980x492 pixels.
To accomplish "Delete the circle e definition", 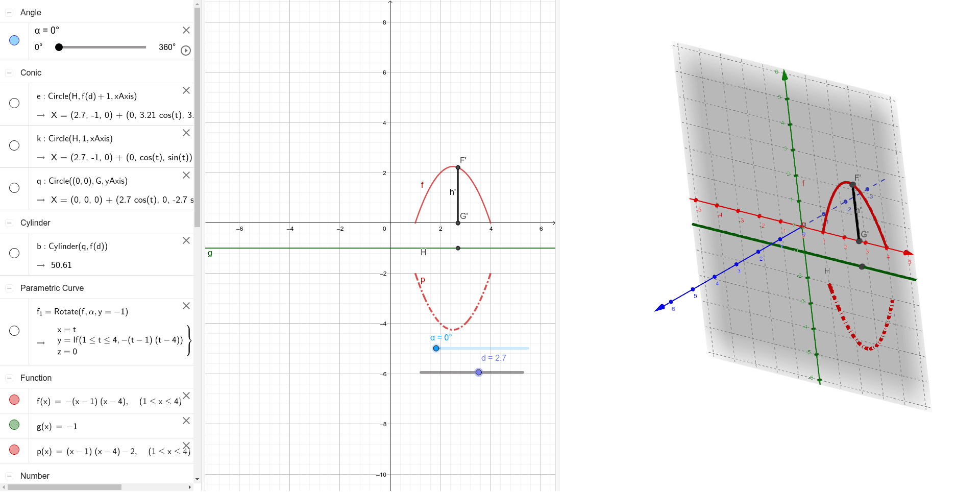I will coord(186,90).
